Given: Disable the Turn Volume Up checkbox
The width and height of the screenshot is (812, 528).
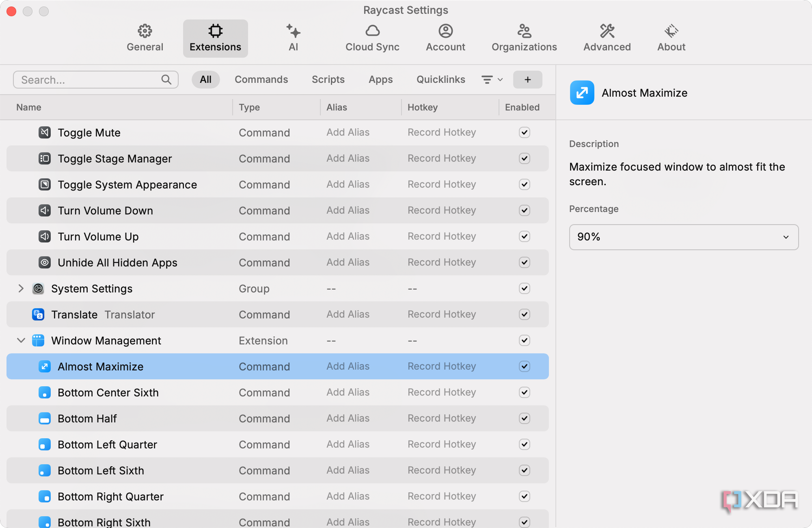Looking at the screenshot, I should (x=525, y=236).
